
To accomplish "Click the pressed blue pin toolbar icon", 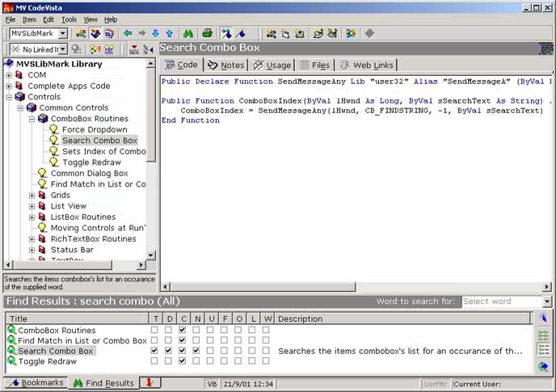I will 226,33.
